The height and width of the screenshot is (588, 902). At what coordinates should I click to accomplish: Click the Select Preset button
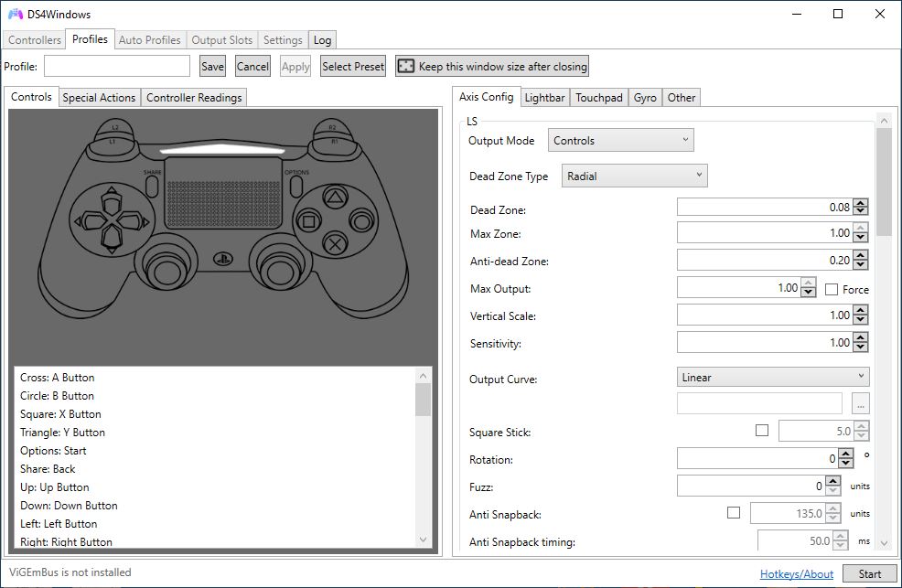352,66
